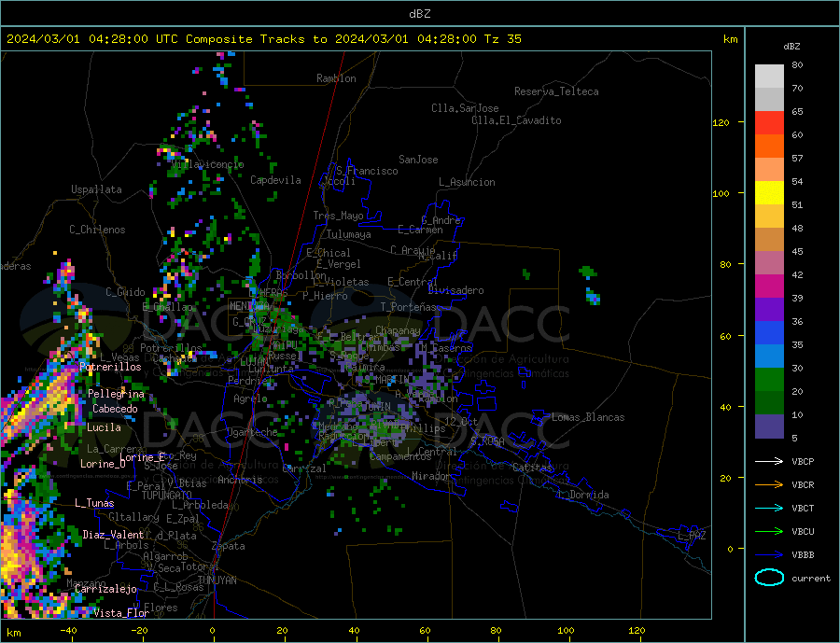
Task: Click the 100 tick on bottom axis
Action: [x=567, y=630]
